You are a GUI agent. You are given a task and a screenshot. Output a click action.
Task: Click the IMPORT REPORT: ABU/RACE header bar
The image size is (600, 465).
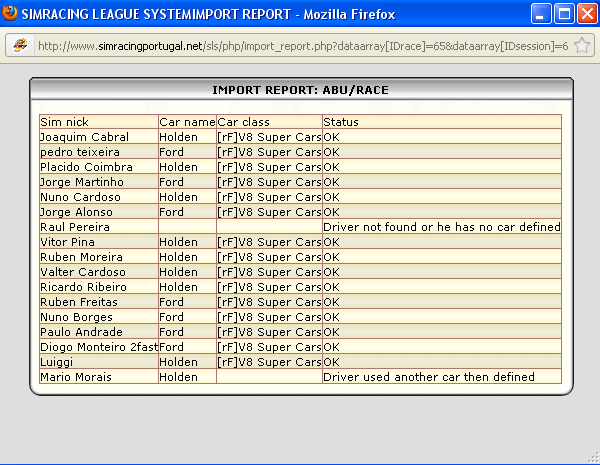coord(300,90)
